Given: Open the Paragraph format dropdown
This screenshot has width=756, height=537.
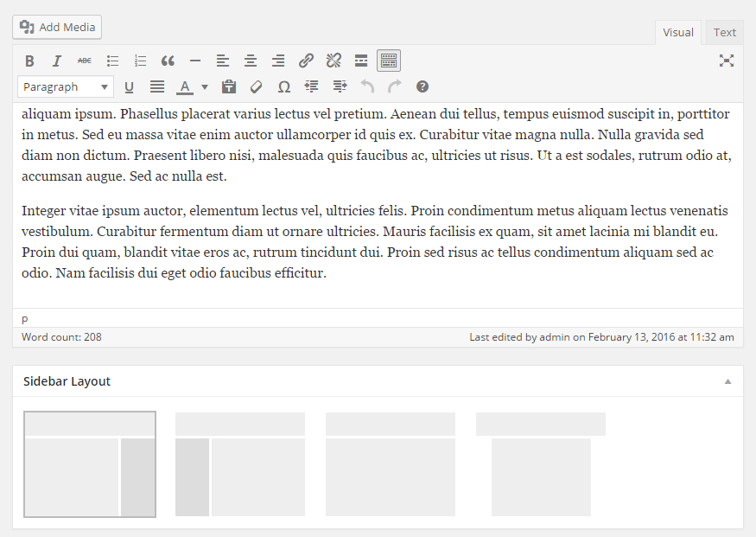Looking at the screenshot, I should pyautogui.click(x=66, y=86).
